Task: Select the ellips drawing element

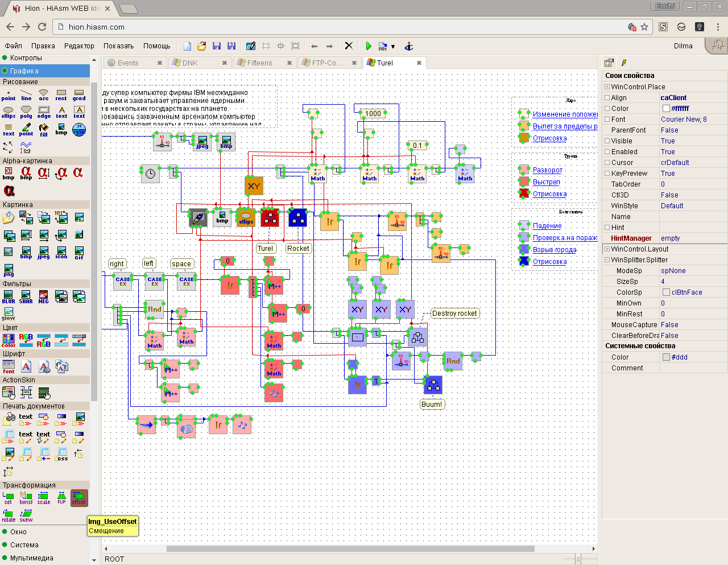Action: coord(9,112)
